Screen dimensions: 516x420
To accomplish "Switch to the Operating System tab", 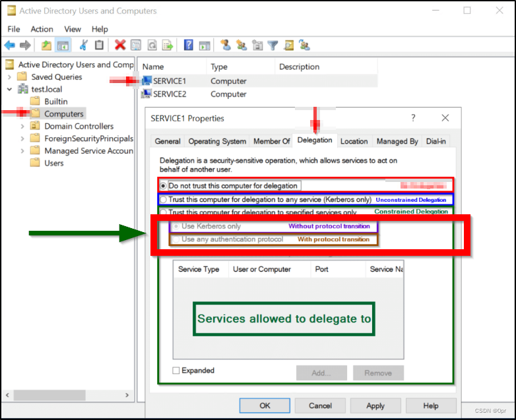I will click(x=217, y=141).
